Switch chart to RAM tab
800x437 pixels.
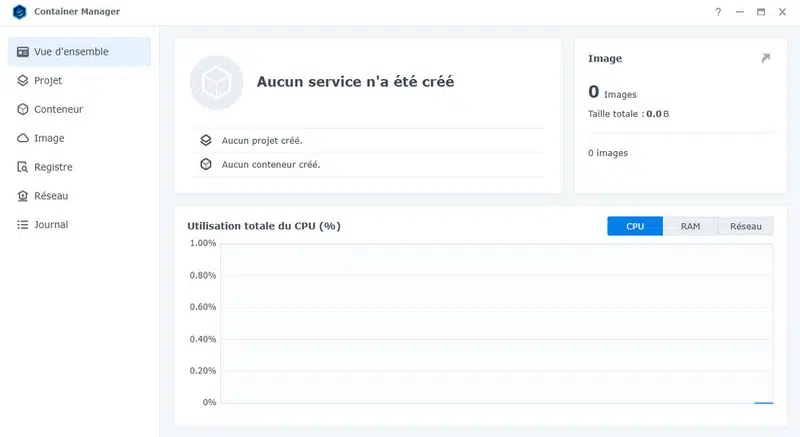[690, 227]
